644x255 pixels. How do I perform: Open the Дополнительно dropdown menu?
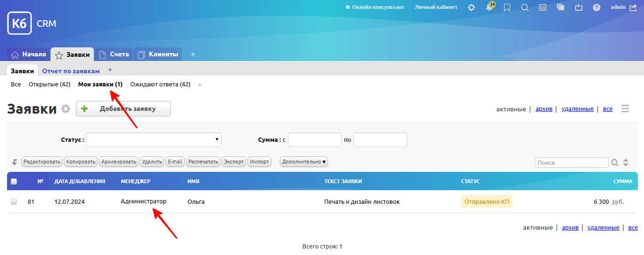[x=304, y=162]
